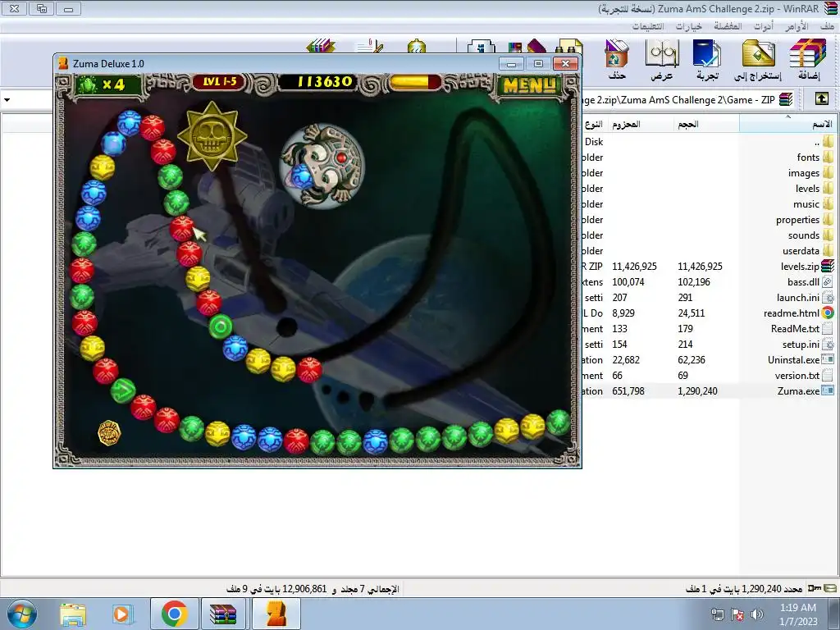The image size is (840, 630).
Task: Click the drive icon in WinRAR status bar
Action: (830, 588)
